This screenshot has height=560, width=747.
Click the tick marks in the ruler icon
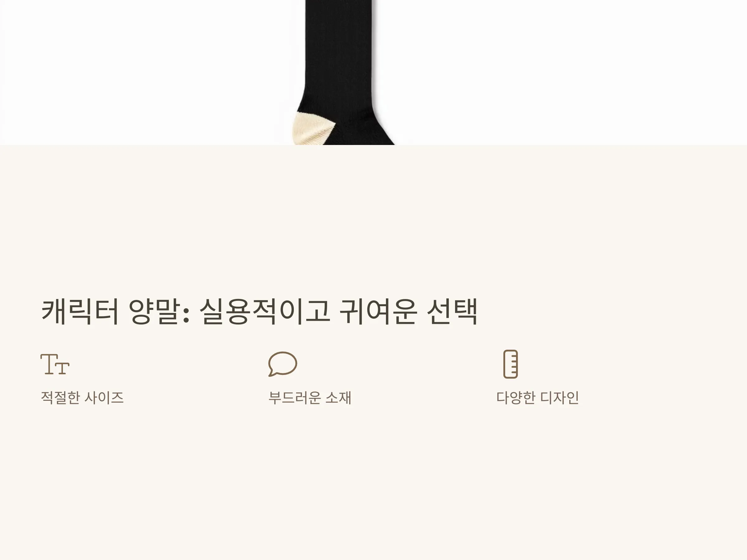point(514,365)
